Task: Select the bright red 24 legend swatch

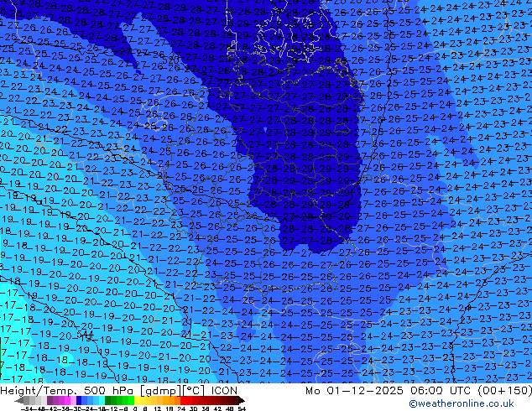Action: pos(183,400)
